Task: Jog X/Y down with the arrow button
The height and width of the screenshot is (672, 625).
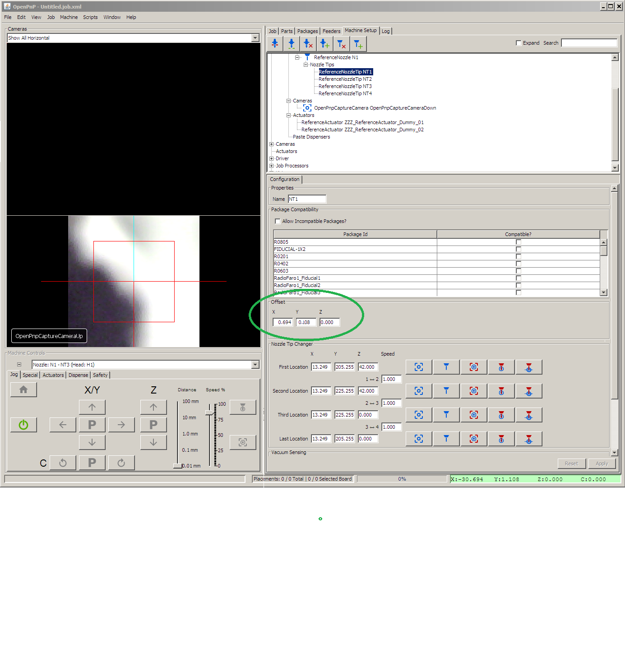Action: (x=92, y=442)
